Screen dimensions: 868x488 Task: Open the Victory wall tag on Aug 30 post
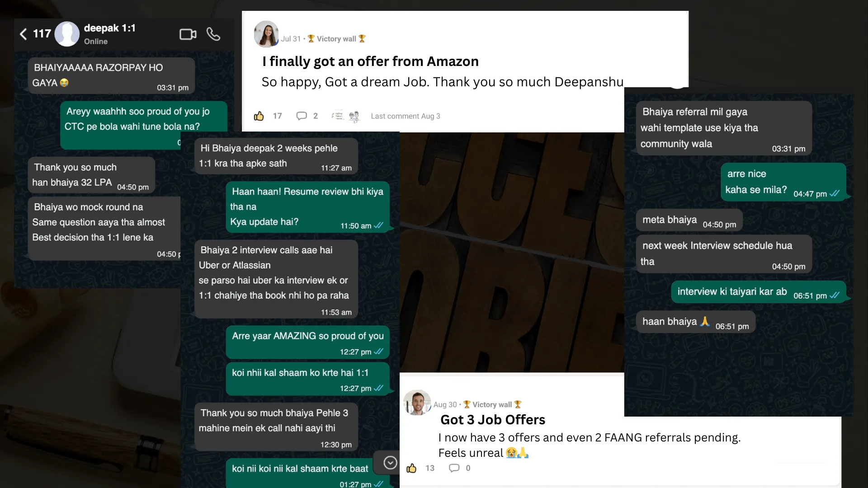pyautogui.click(x=492, y=404)
